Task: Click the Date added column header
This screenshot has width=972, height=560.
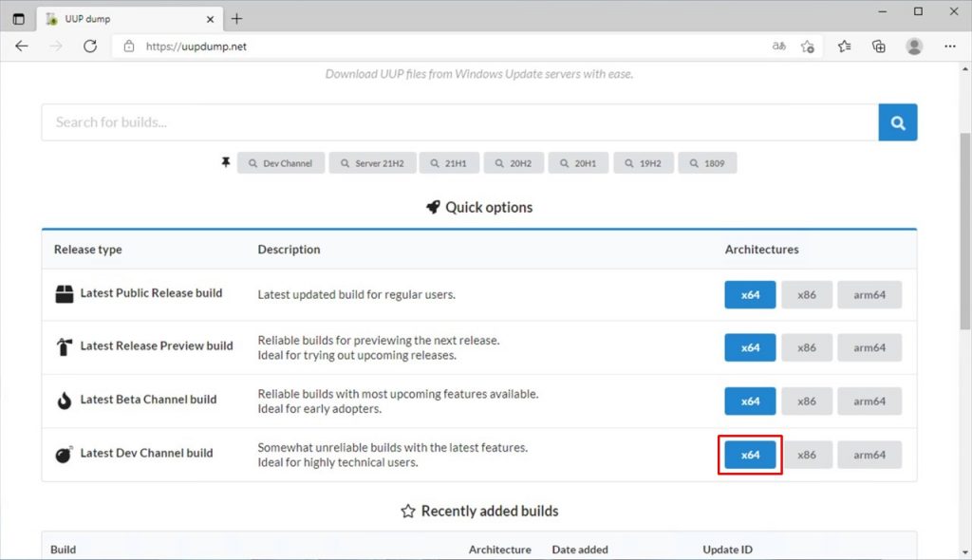Action: (580, 550)
